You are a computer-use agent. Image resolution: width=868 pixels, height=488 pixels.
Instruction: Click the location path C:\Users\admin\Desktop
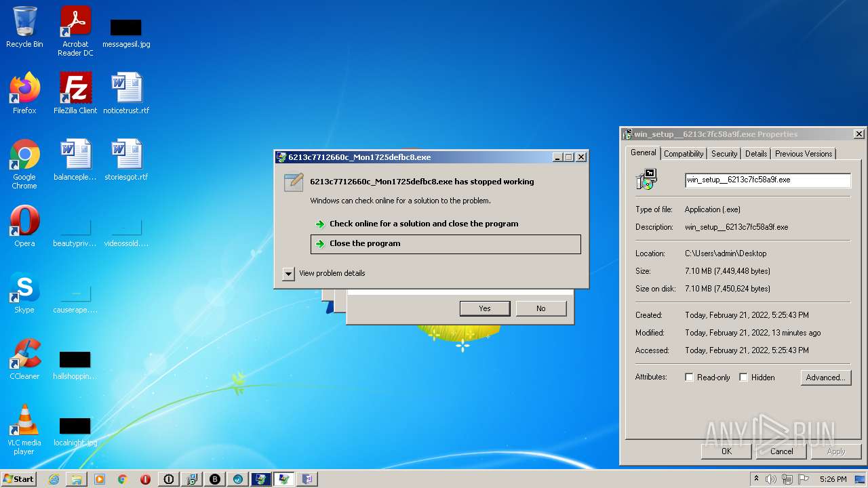tap(726, 253)
